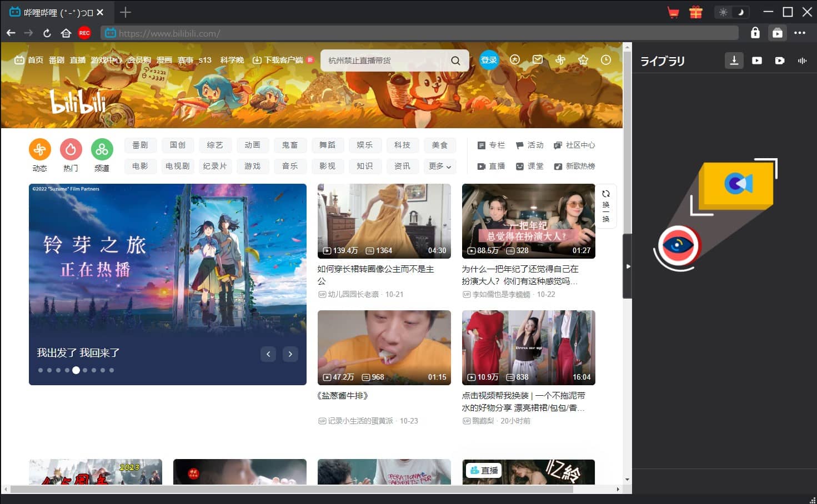
Task: Collapse the library panel with the side arrow handle
Action: click(628, 266)
